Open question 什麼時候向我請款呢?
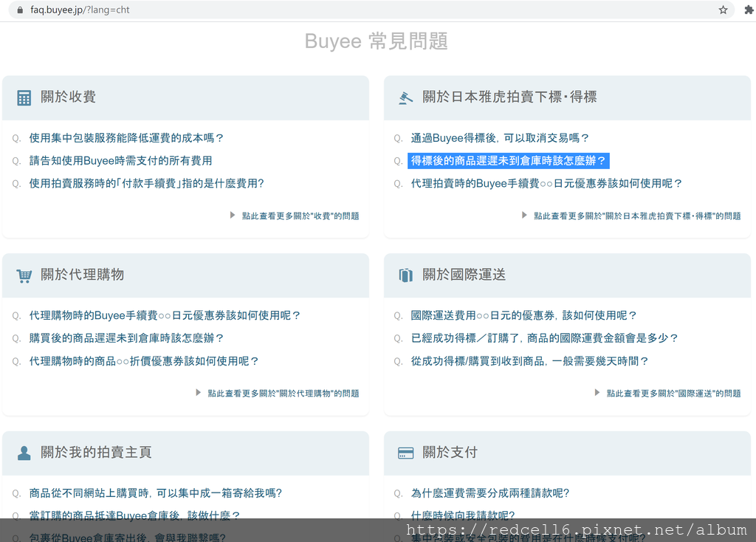This screenshot has width=756, height=542. (x=463, y=515)
